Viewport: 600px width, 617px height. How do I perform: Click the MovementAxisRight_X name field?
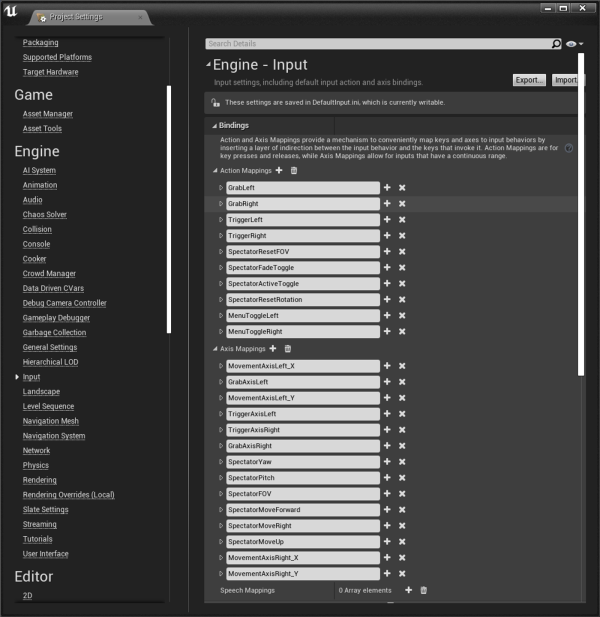click(303, 558)
